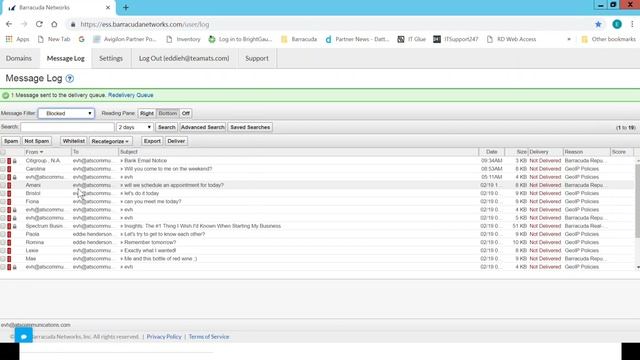Click the message search text field
This screenshot has height=360, width=640.
[67, 127]
